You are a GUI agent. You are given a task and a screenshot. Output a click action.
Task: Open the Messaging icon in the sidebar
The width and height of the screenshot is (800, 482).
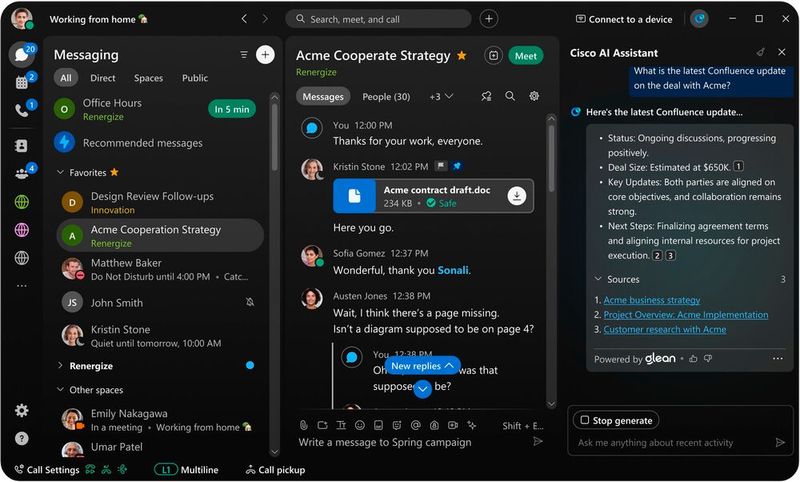coord(21,54)
